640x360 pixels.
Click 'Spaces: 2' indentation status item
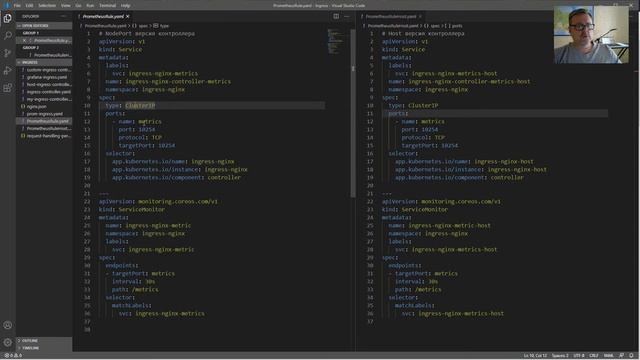[x=560, y=356]
